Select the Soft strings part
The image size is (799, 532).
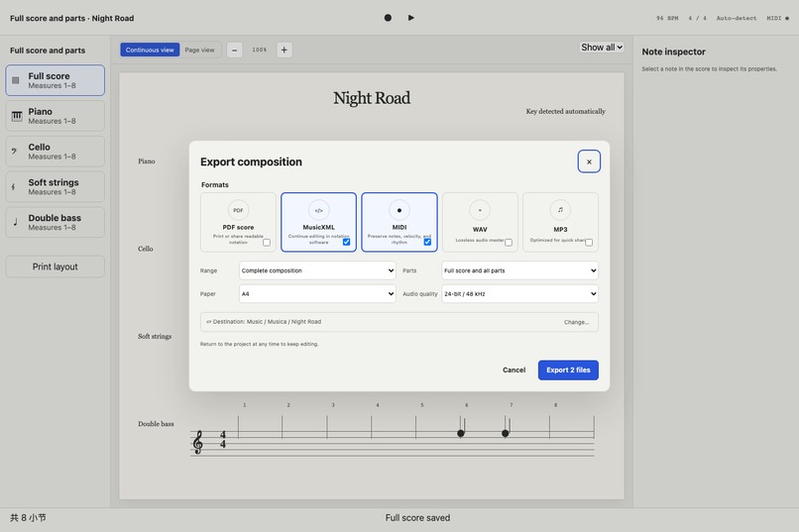click(x=56, y=187)
